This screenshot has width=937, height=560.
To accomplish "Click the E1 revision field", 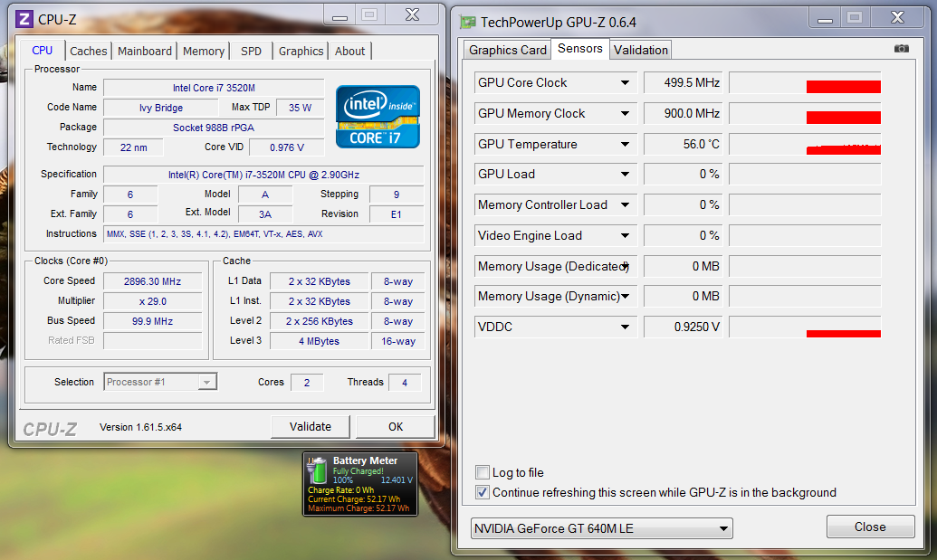I will (x=397, y=214).
